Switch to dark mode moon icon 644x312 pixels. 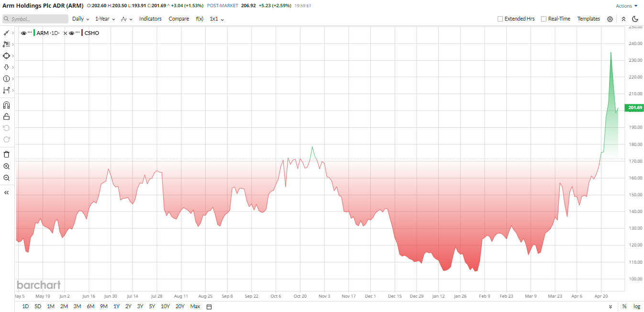[x=635, y=19]
